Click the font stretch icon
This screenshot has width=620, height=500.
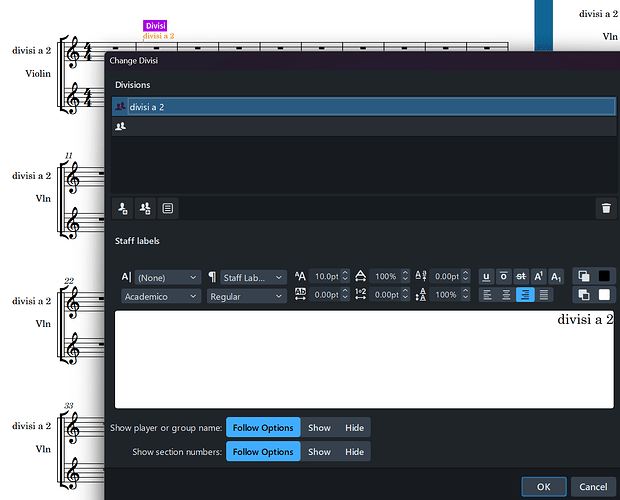tap(360, 276)
